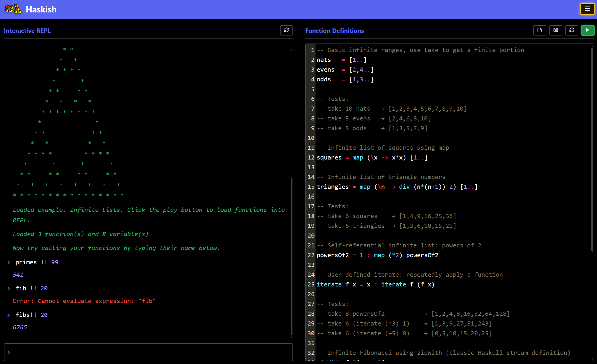Click the 'fib !! 20' REPL entry

point(31,288)
